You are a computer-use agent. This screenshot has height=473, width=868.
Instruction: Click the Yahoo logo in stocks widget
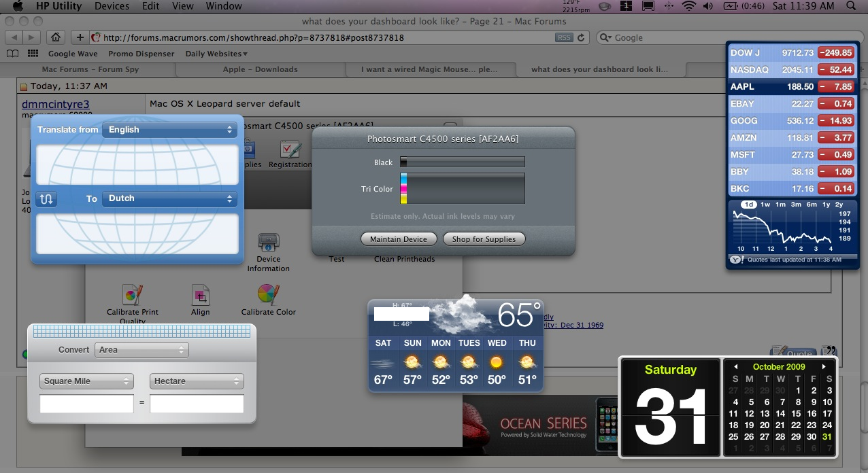(735, 260)
